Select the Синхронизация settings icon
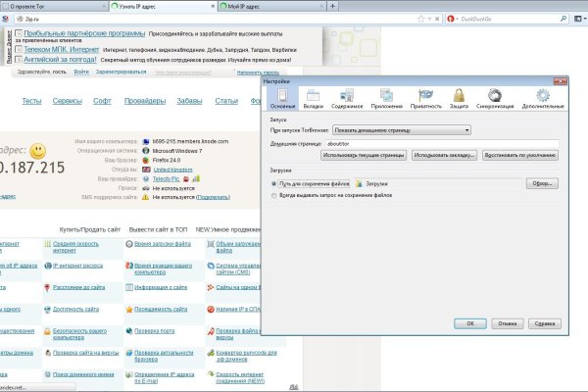The width and height of the screenshot is (588, 392). click(496, 97)
